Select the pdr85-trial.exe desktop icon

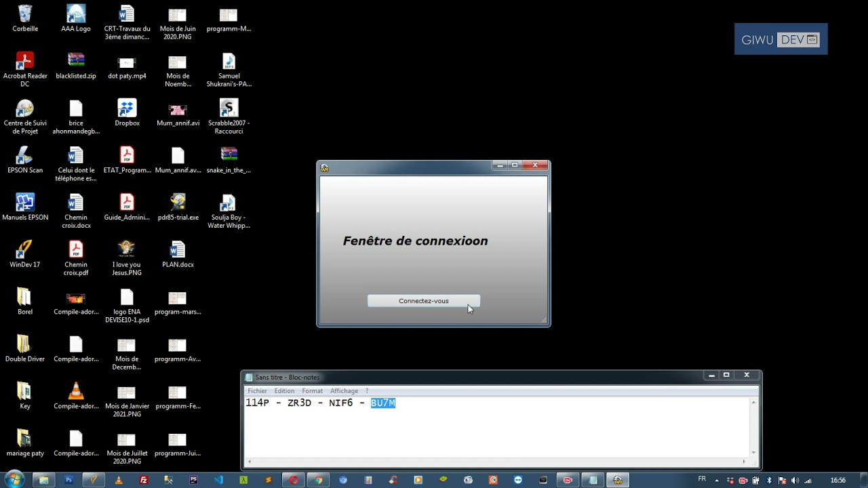click(x=178, y=207)
